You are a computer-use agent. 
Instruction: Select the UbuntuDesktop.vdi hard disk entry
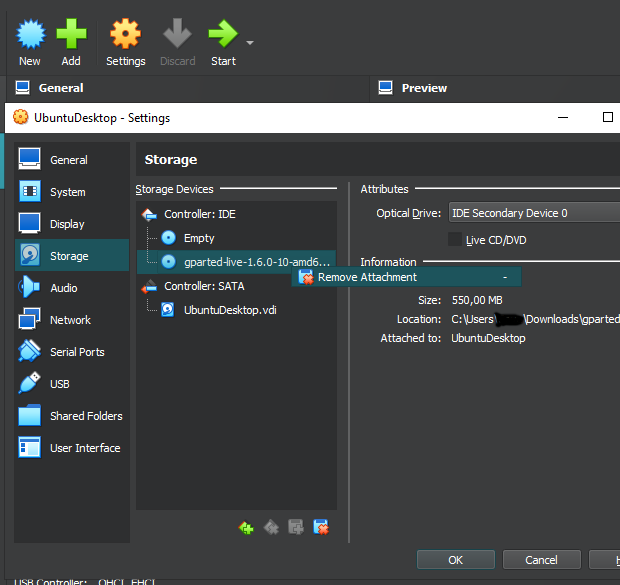(x=236, y=310)
